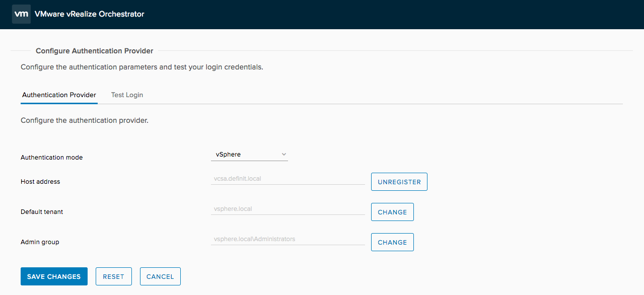644x295 pixels.
Task: Click the Configure Authentication Provider heading
Action: coord(95,51)
